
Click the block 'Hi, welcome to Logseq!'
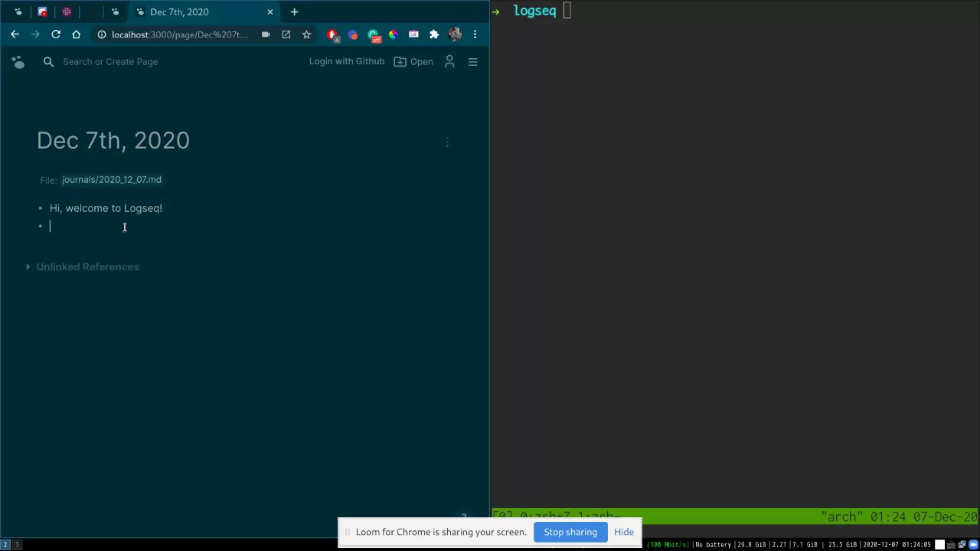pyautogui.click(x=106, y=208)
